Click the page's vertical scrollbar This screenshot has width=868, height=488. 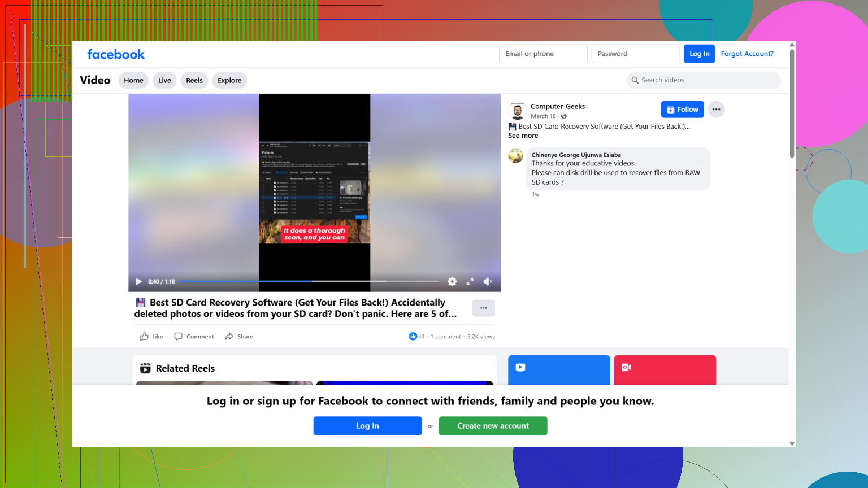[x=792, y=103]
